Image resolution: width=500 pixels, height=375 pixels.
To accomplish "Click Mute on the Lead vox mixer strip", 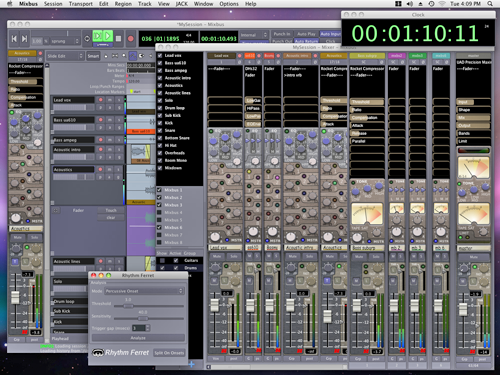I will pos(217,256).
